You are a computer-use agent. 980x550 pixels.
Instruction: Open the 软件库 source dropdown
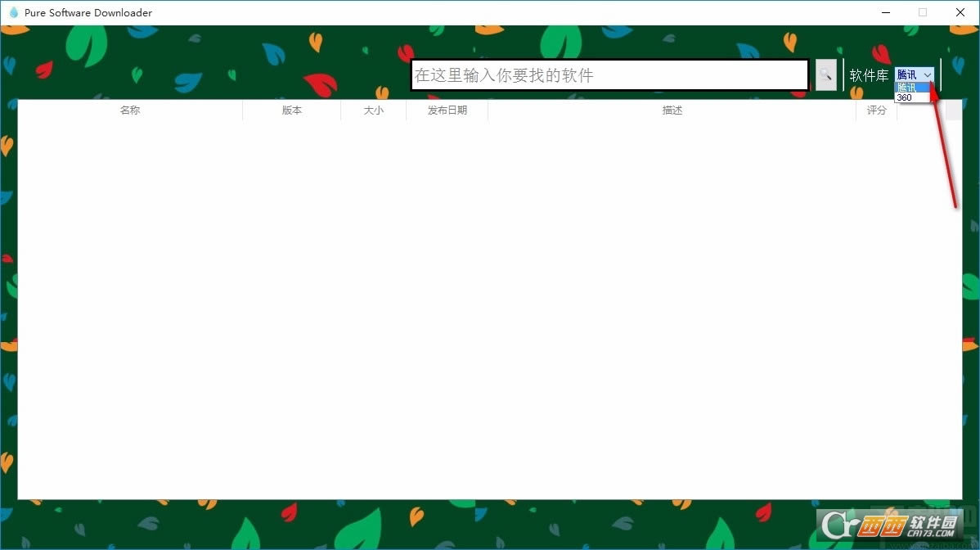point(915,74)
